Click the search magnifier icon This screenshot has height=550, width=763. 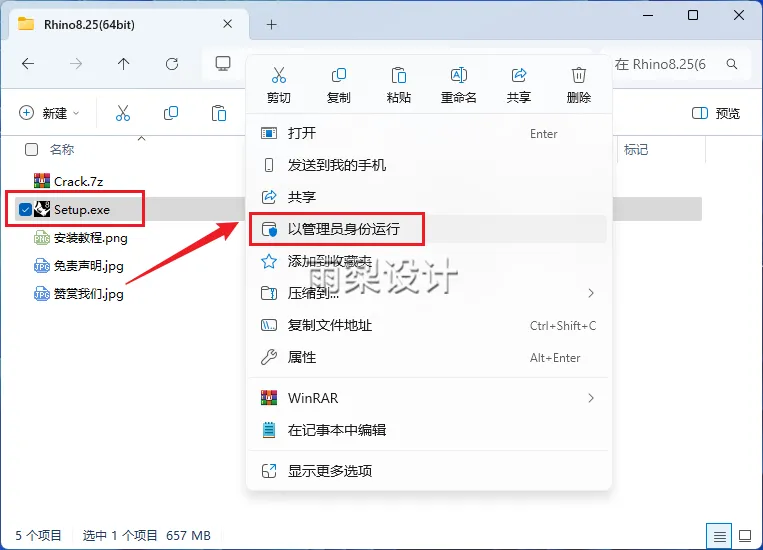click(x=731, y=64)
